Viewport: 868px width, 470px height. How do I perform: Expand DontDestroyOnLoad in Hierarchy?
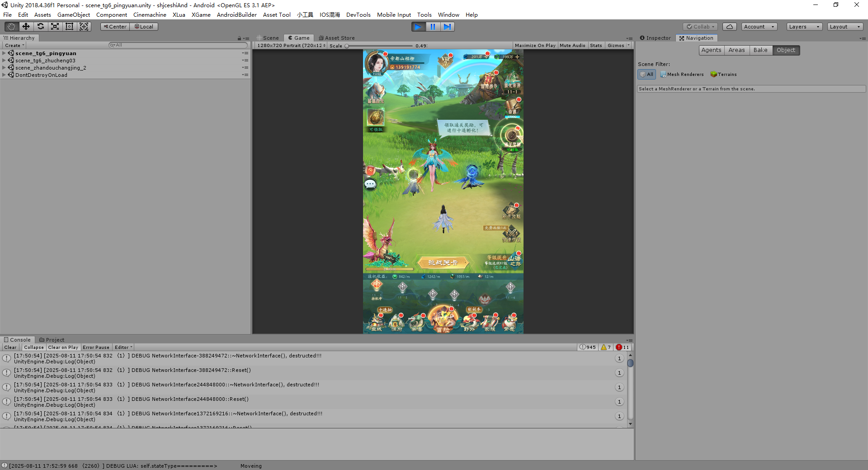4,75
